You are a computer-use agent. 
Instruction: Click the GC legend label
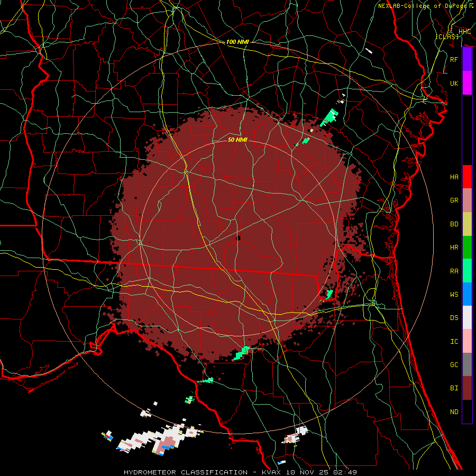point(454,365)
